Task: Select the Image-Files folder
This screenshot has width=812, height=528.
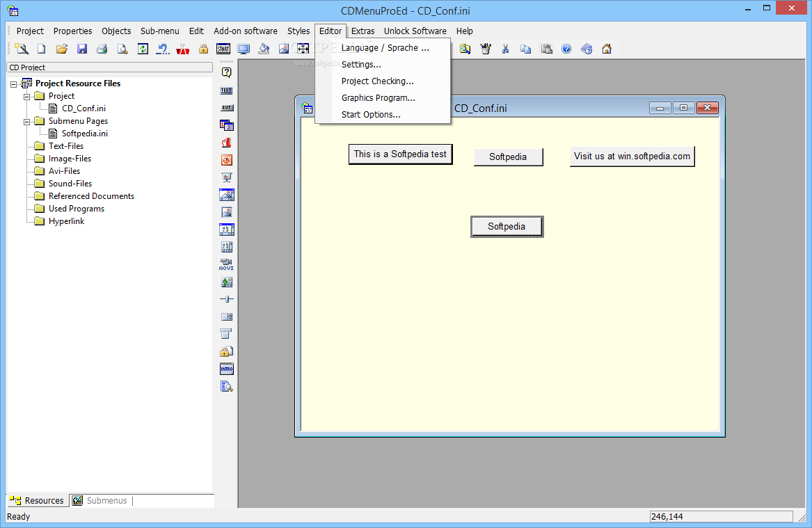Action: pyautogui.click(x=70, y=159)
